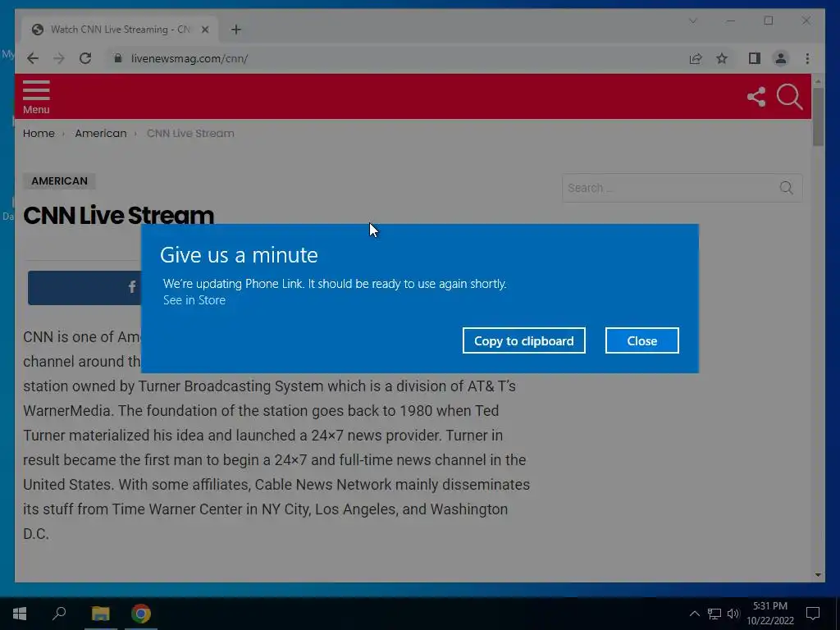This screenshot has width=840, height=630.
Task: Open the clock showing 5:31 PM
Action: pyautogui.click(x=770, y=614)
